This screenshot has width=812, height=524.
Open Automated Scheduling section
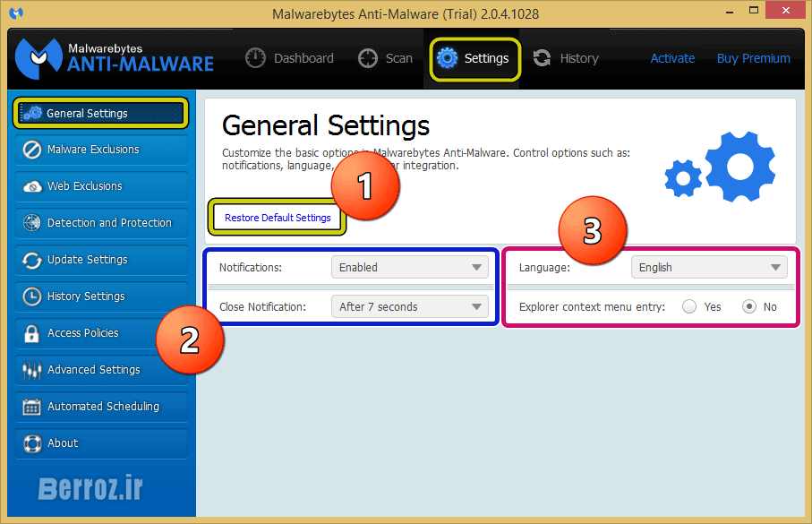(x=101, y=407)
